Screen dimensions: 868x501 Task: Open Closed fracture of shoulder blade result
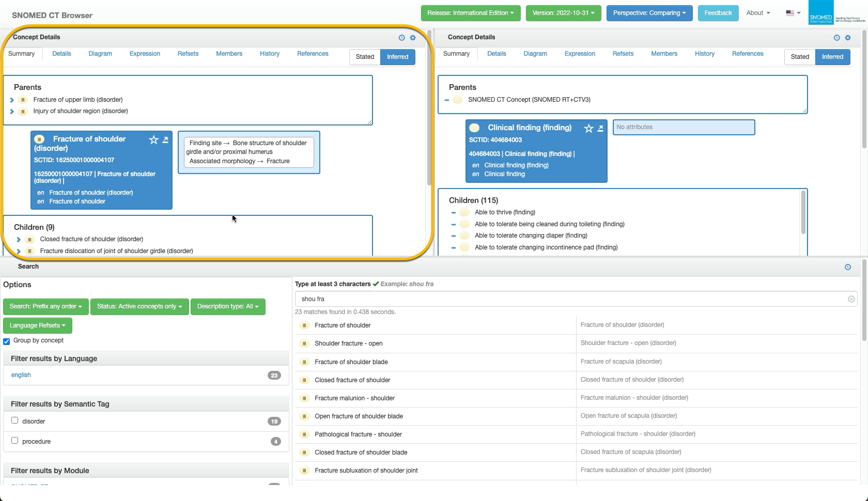click(361, 452)
